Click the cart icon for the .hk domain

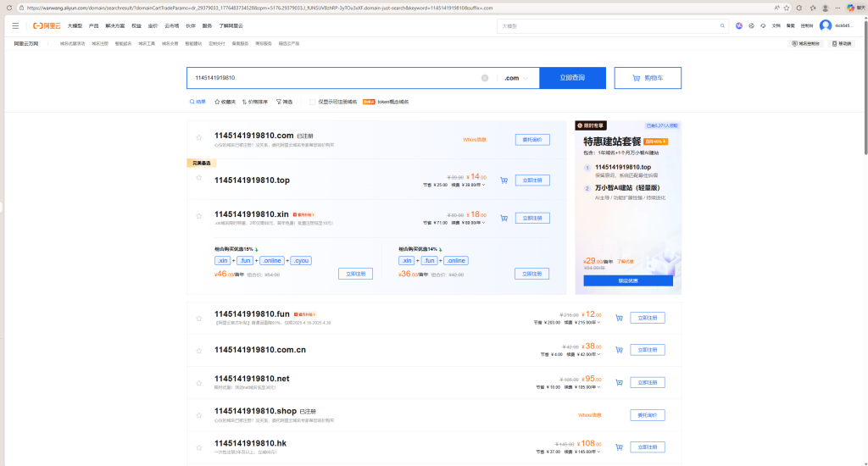620,447
